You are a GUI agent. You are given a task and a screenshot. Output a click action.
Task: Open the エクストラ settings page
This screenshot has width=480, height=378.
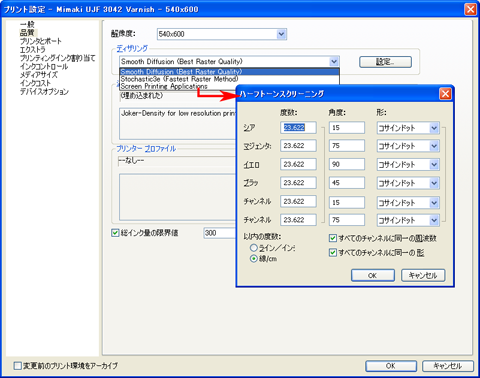[33, 49]
